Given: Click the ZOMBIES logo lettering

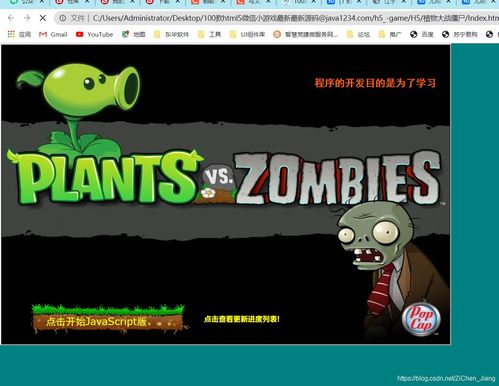Looking at the screenshot, I should tap(338, 179).
